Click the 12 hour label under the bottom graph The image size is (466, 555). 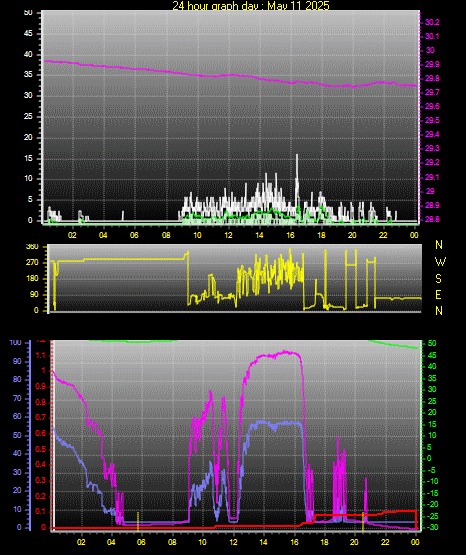tap(233, 542)
